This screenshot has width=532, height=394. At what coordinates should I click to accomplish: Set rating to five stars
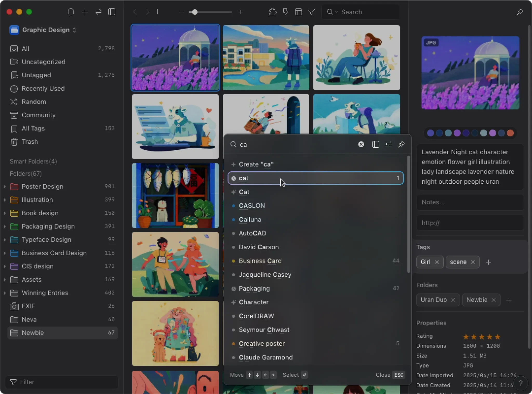(497, 337)
